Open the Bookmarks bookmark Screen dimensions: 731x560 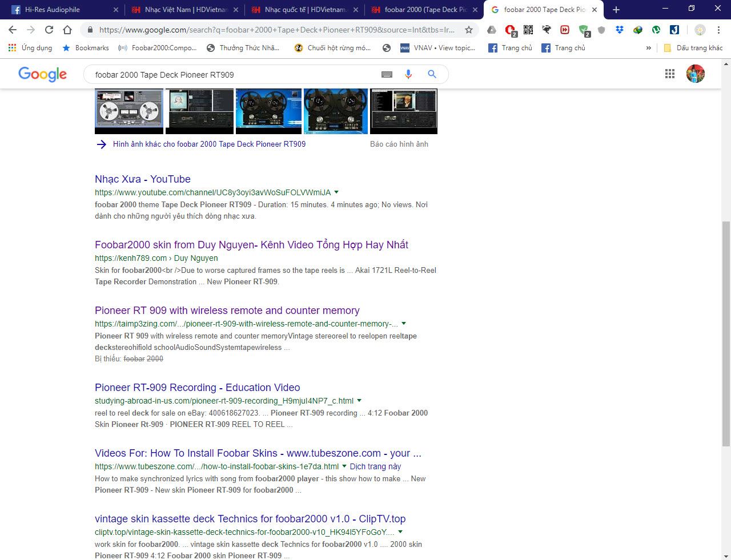point(86,48)
